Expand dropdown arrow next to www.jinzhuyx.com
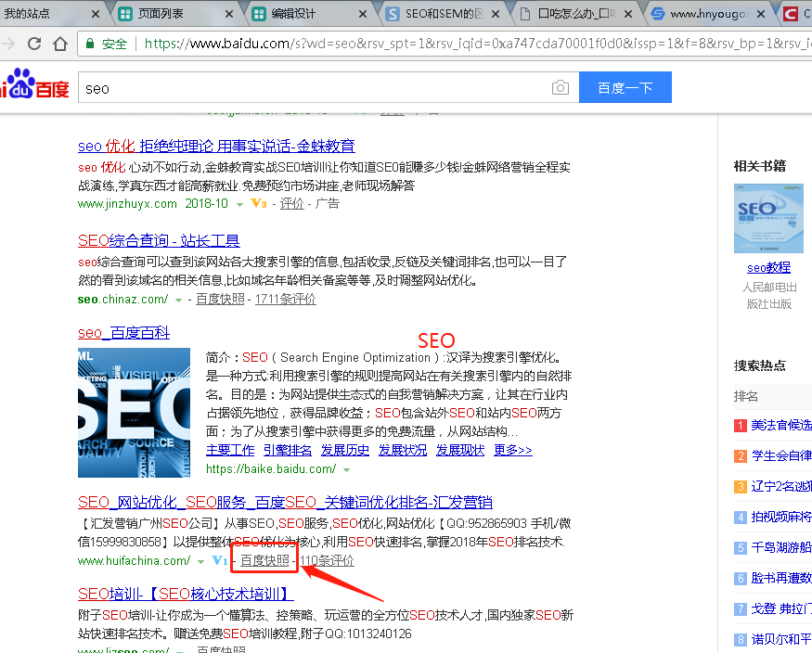 coord(239,204)
